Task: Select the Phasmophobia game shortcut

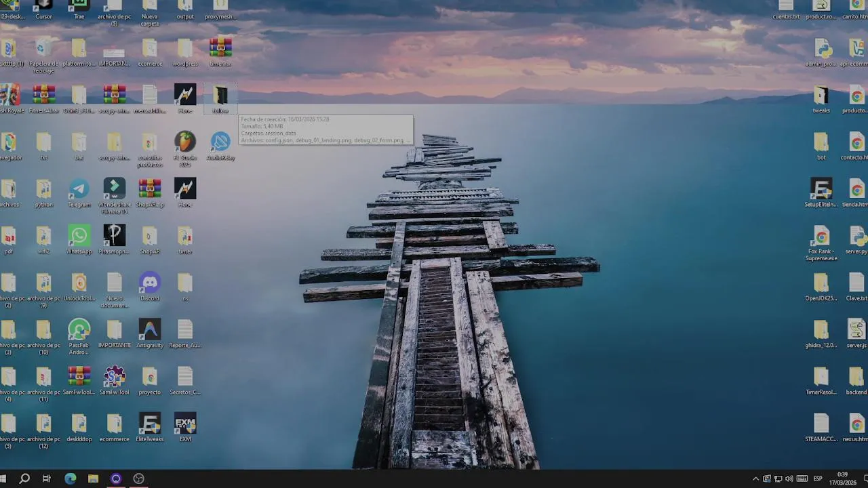Action: point(114,239)
